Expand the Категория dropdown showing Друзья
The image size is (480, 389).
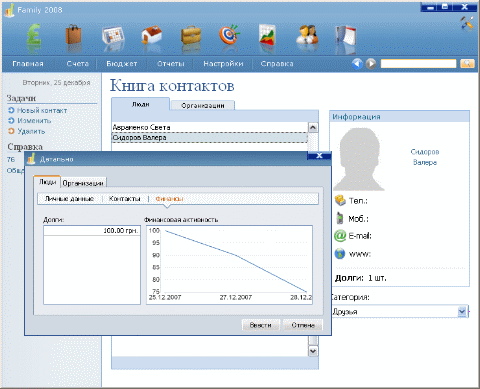[x=462, y=312]
